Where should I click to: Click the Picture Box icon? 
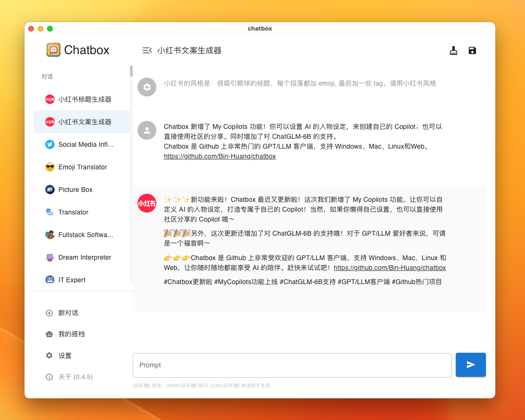click(x=50, y=190)
